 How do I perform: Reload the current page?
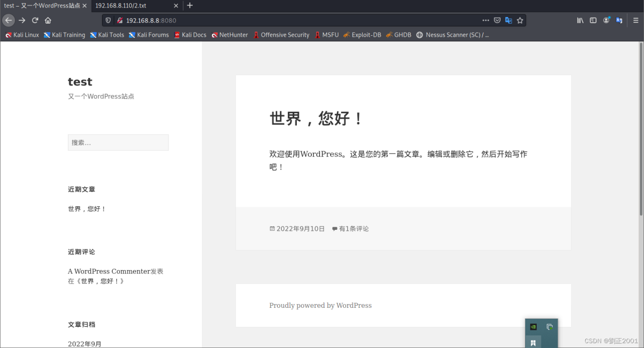pos(34,21)
